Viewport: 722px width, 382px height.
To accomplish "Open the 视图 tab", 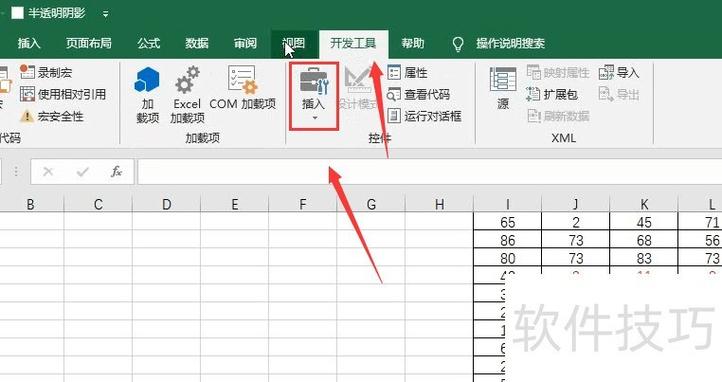I will coord(294,43).
